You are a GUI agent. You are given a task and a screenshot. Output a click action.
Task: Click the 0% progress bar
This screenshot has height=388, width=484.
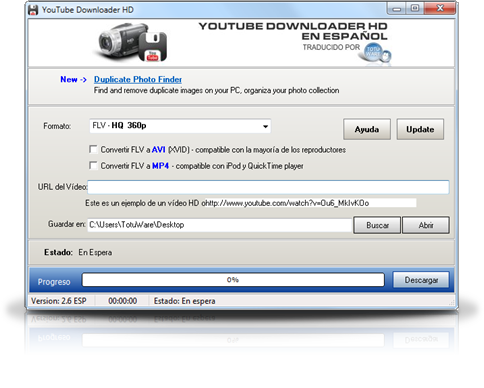click(x=233, y=280)
